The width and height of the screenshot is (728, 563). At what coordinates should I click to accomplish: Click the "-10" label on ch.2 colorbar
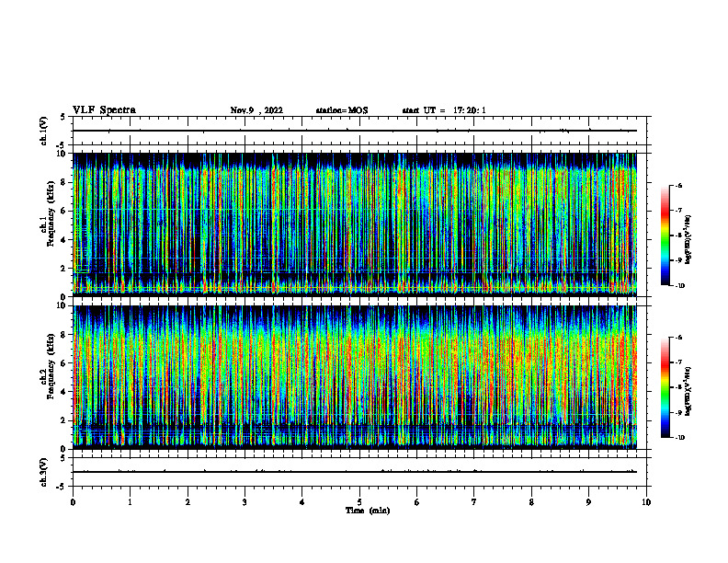[679, 437]
